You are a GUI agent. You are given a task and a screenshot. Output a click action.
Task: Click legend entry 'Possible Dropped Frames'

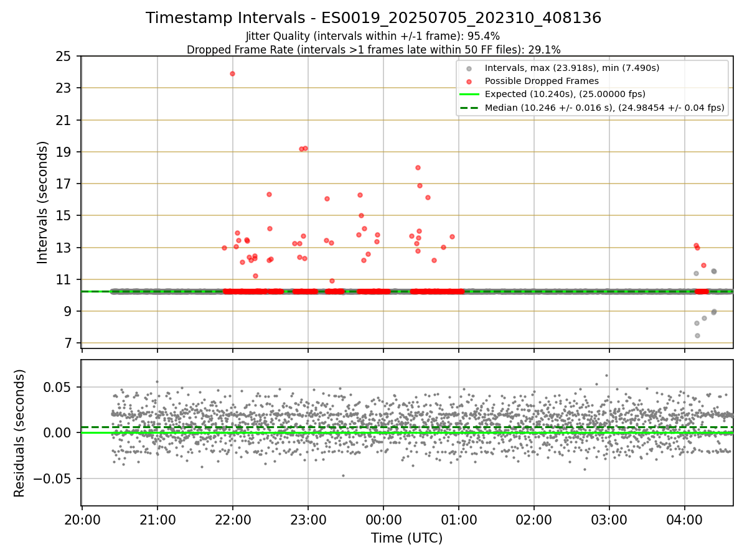coord(542,81)
